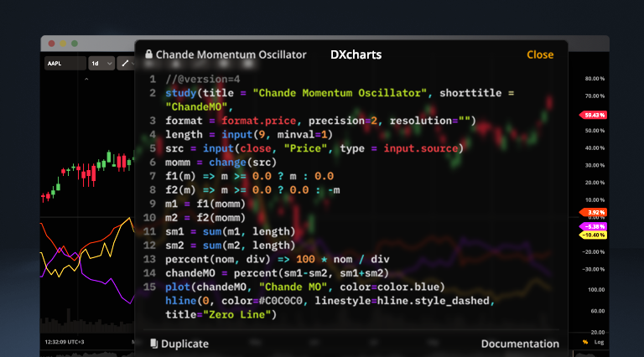The image size is (644, 357).
Task: Click the plot(chandeMO line of code
Action: (x=304, y=287)
